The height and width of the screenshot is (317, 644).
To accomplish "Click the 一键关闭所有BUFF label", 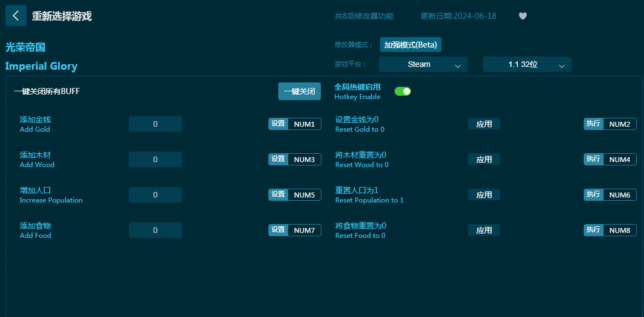I will point(47,91).
